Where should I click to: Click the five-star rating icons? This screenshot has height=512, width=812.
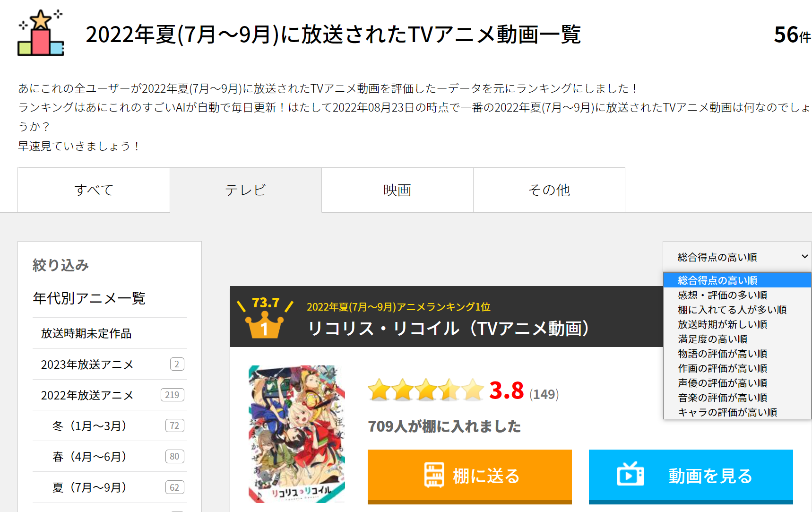coord(426,390)
